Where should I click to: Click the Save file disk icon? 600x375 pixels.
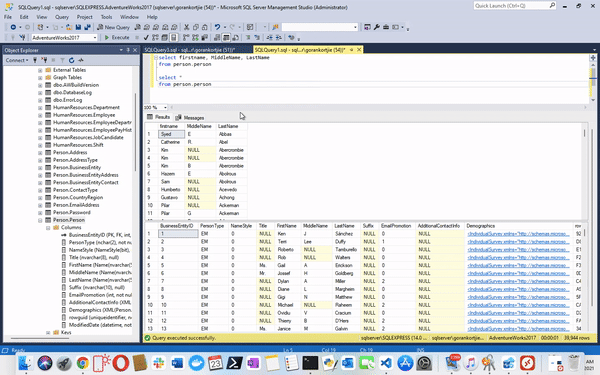78,27
